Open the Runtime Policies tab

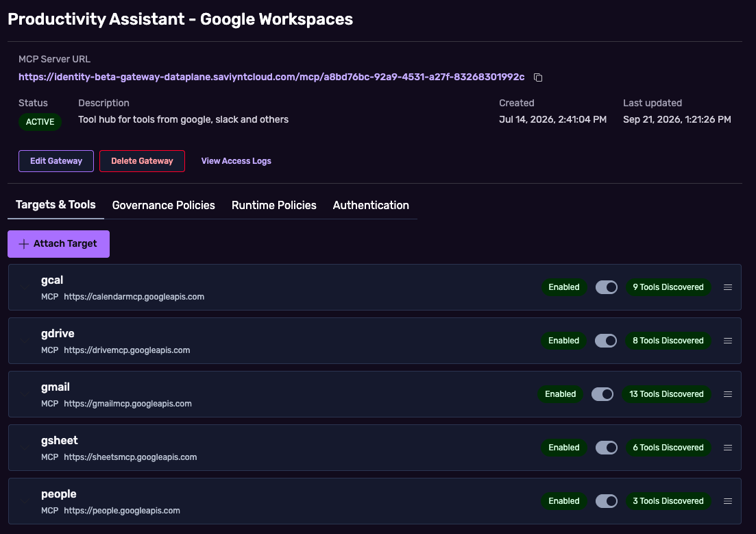[x=274, y=206]
